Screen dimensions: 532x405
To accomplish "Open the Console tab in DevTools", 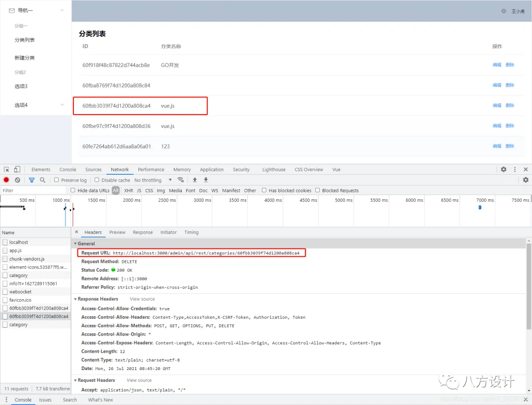I will point(68,169).
